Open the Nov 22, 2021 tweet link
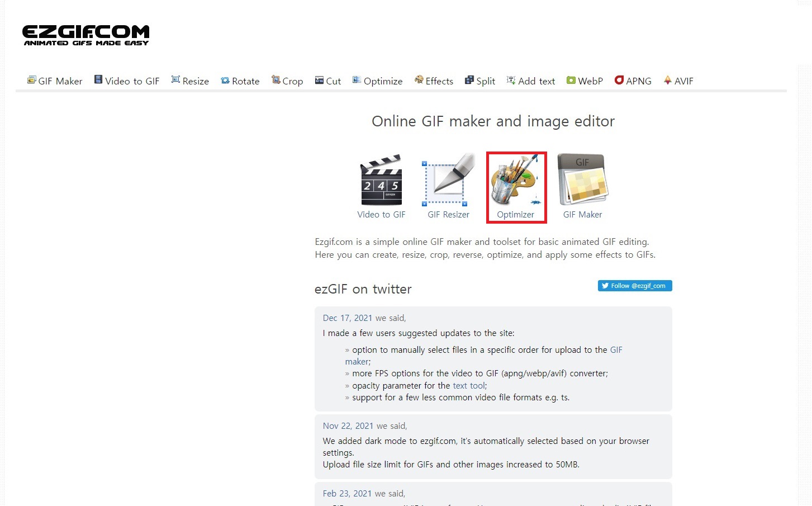The height and width of the screenshot is (506, 812). 348,426
